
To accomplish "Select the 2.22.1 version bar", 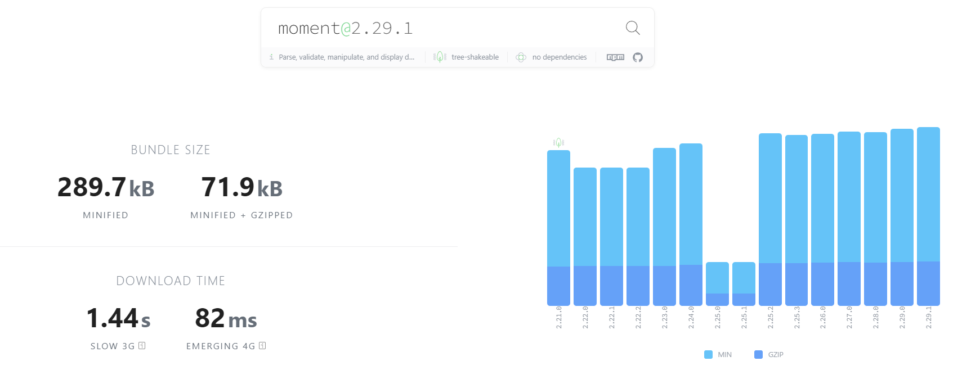I will click(611, 237).
